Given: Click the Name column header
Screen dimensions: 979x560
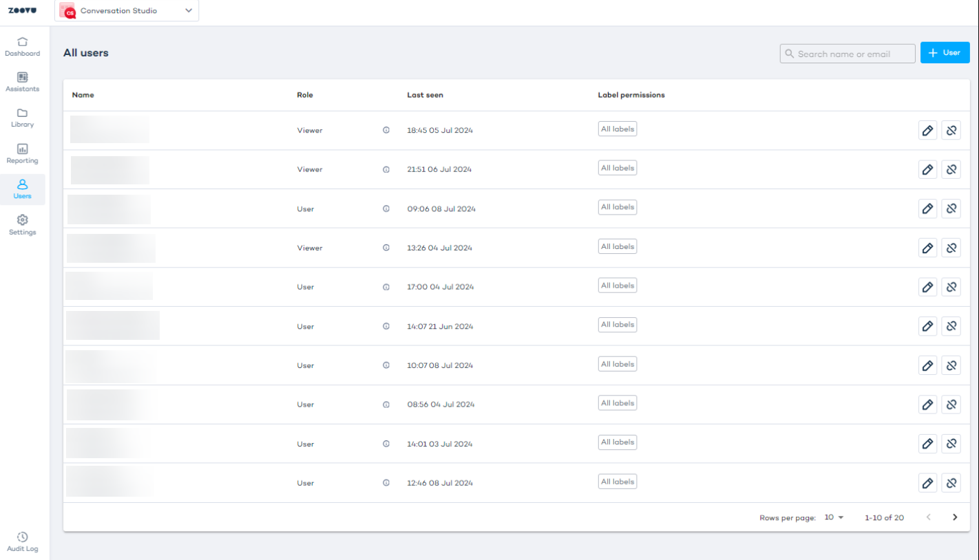Looking at the screenshot, I should click(83, 95).
